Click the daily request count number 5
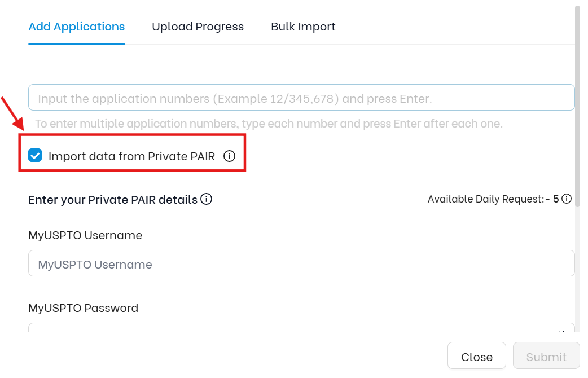 pos(556,199)
